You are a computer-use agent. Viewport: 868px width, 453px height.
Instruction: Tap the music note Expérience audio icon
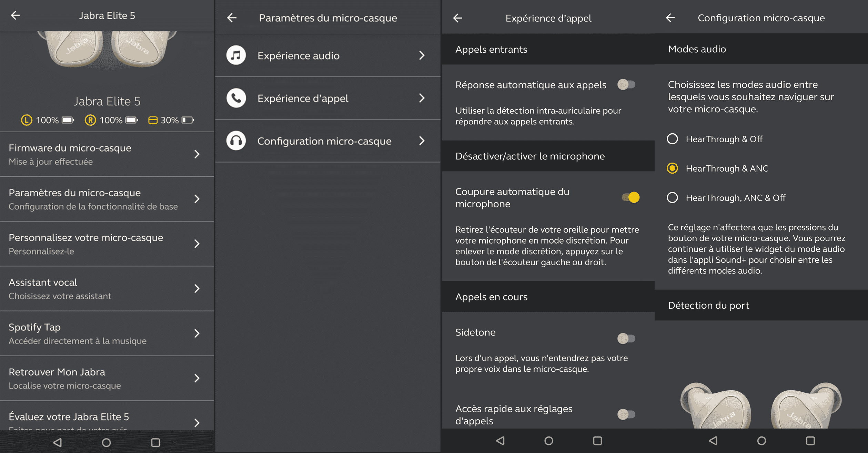click(x=236, y=55)
